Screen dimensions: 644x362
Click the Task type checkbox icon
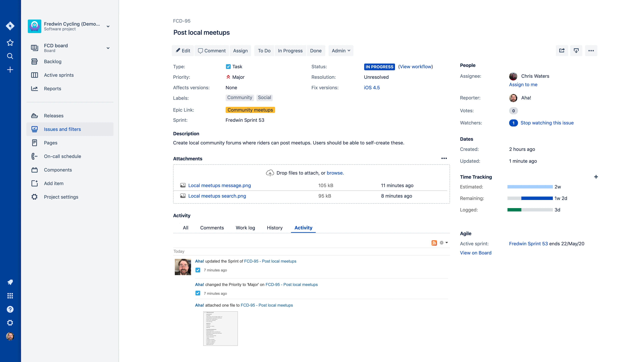[228, 67]
